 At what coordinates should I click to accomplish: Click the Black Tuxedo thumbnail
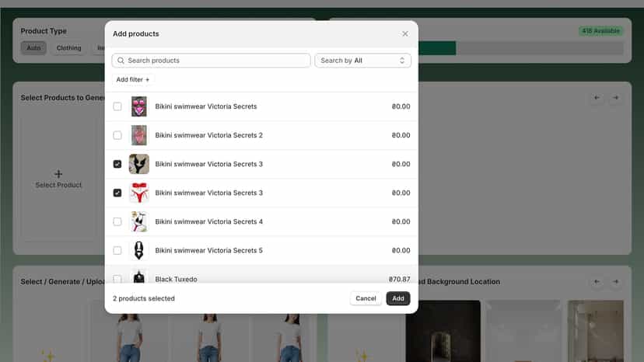[138, 277]
